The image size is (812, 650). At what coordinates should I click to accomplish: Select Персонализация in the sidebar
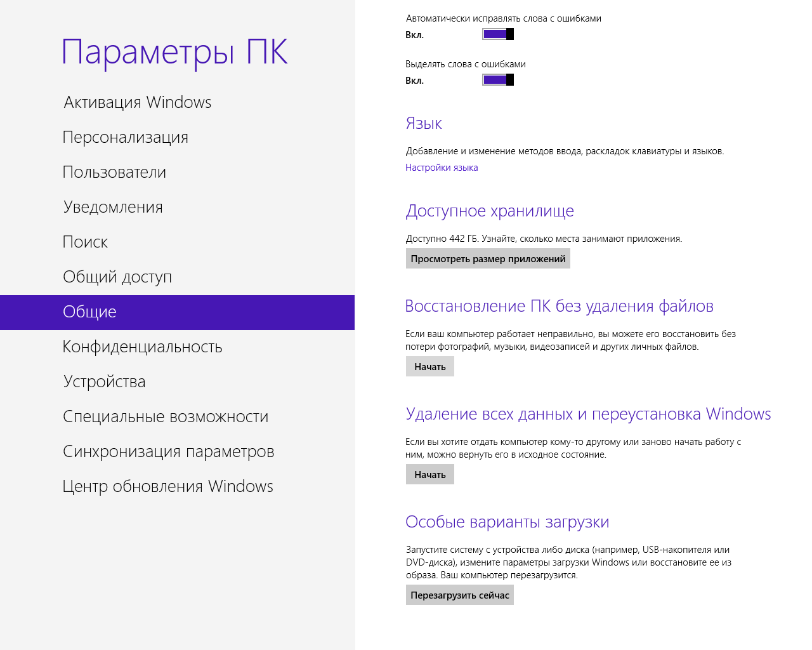tap(126, 138)
